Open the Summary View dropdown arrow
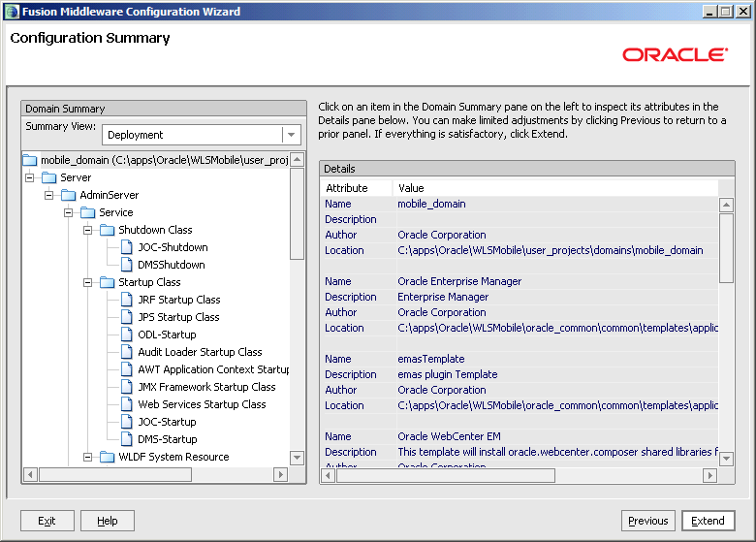 click(x=291, y=135)
